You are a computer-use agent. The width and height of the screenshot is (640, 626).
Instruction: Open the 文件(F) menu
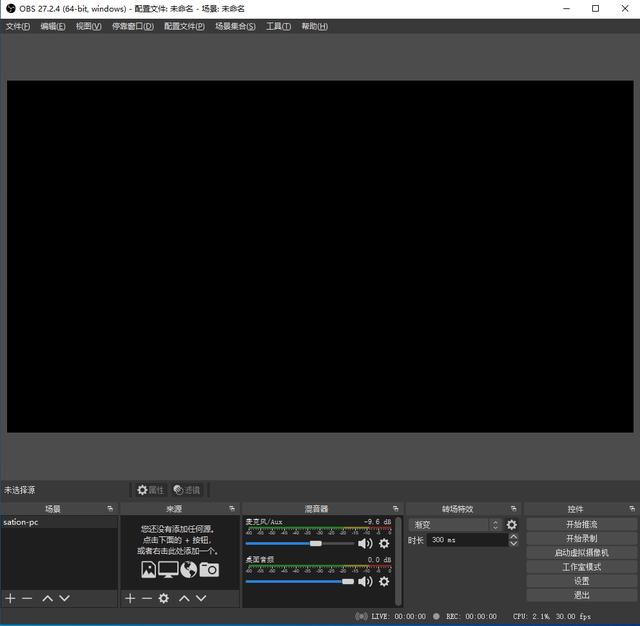tap(18, 26)
